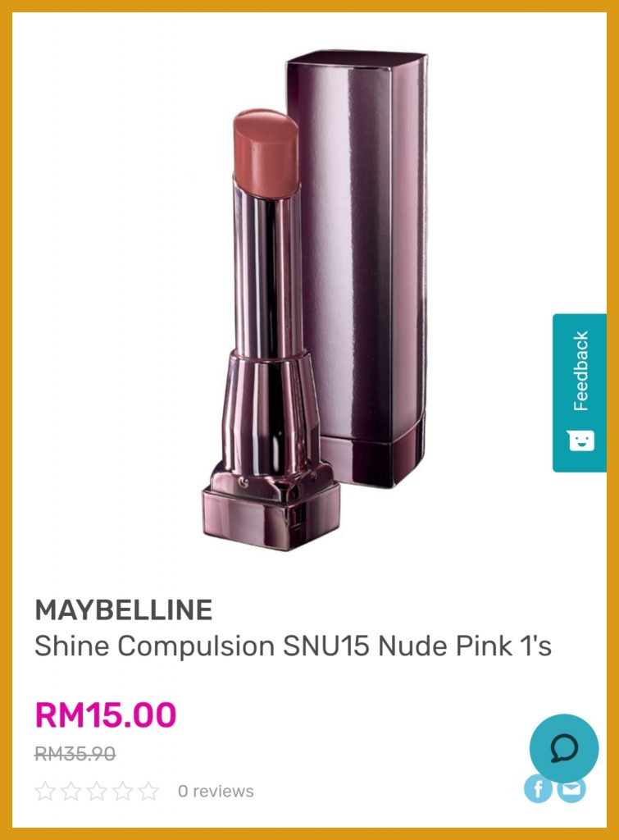Click the Shine Compulsion SNU15 product title
The width and height of the screenshot is (619, 840).
click(293, 646)
